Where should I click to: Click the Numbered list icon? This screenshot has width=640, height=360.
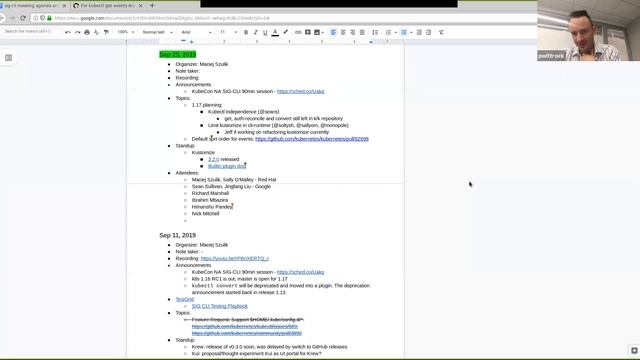pyautogui.click(x=388, y=32)
